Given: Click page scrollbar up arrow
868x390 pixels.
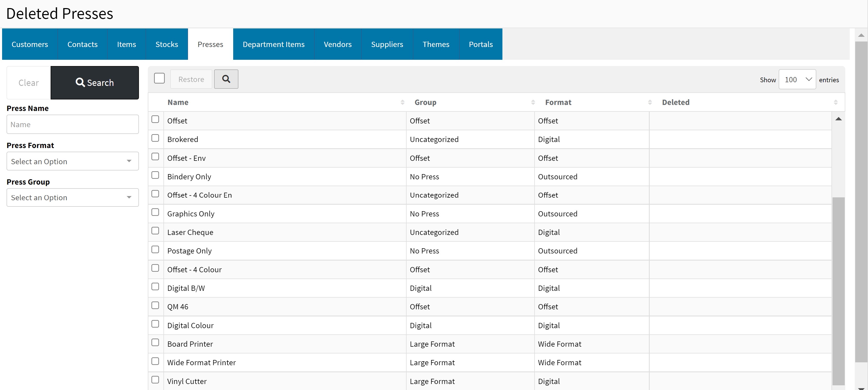Looking at the screenshot, I should tap(861, 35).
